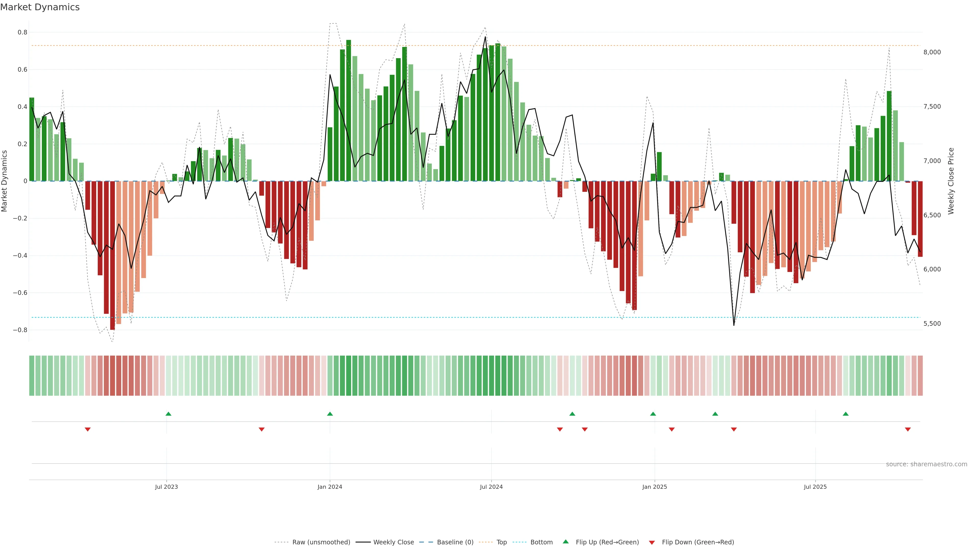Click the last green Flip Up marker

pyautogui.click(x=846, y=414)
